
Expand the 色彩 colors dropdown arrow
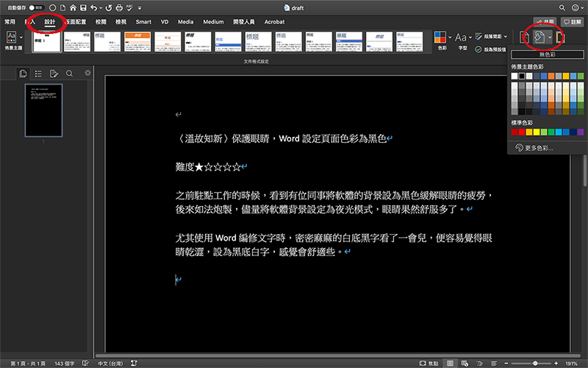(x=450, y=38)
